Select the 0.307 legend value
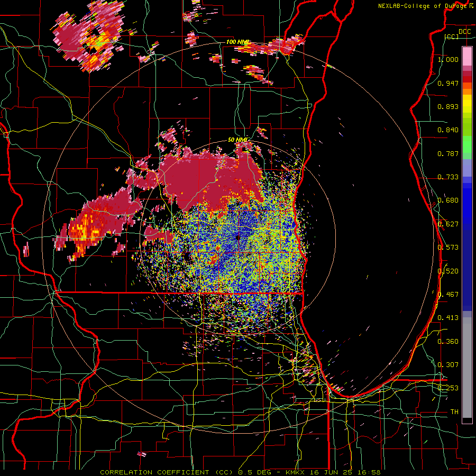This screenshot has width=476, height=476. pos(448,365)
